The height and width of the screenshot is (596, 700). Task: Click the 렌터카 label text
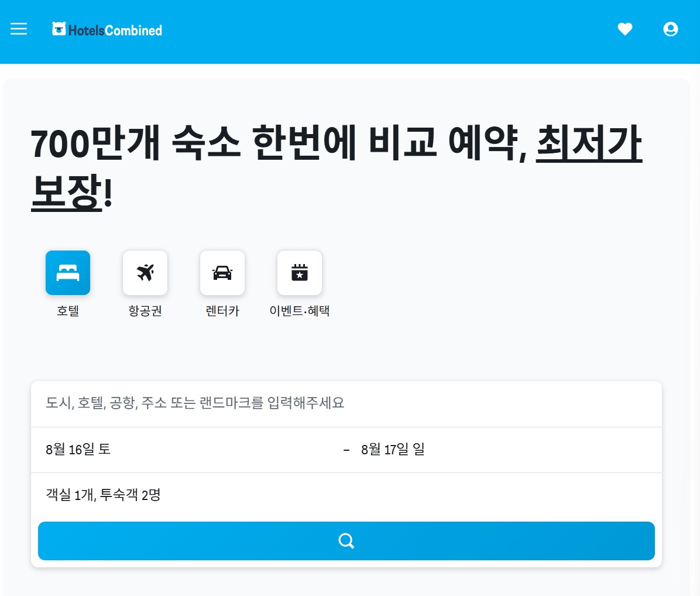[222, 311]
